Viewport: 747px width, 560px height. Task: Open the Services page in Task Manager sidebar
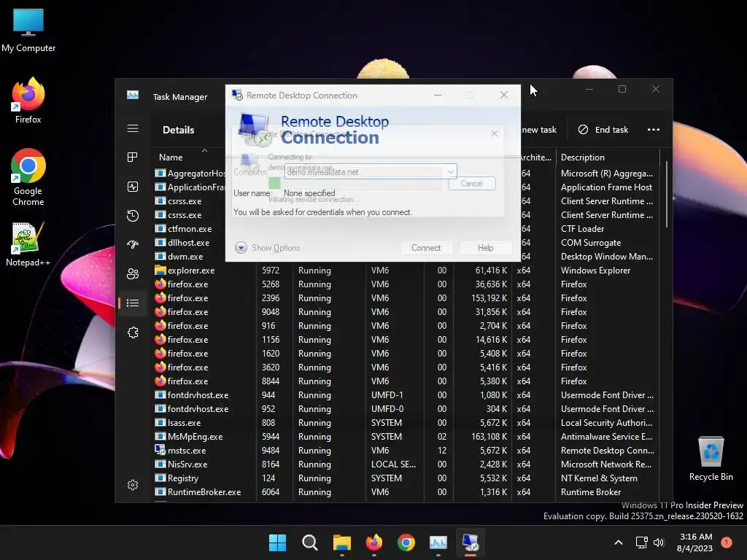pyautogui.click(x=133, y=332)
